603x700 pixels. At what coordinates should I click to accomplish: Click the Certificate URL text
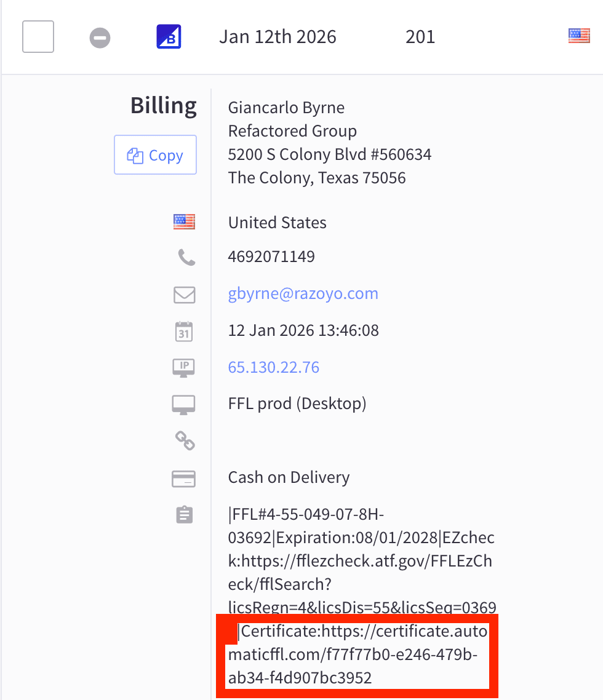point(357,654)
